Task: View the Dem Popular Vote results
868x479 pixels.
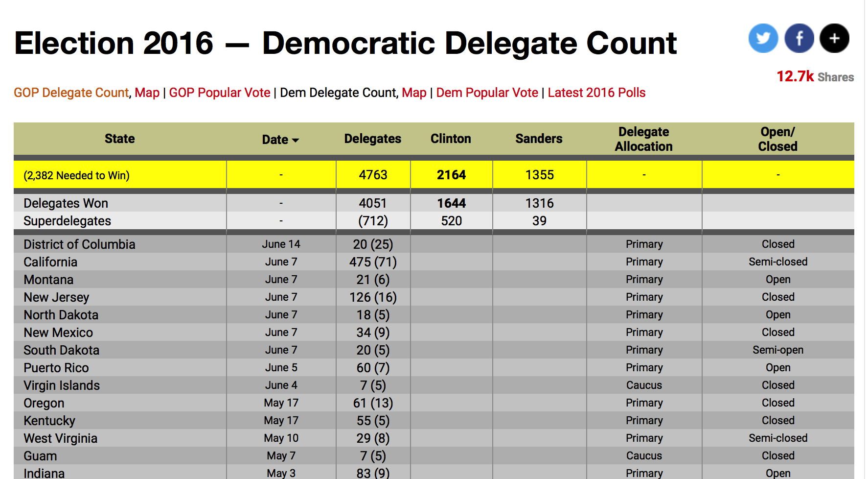Action: (487, 93)
